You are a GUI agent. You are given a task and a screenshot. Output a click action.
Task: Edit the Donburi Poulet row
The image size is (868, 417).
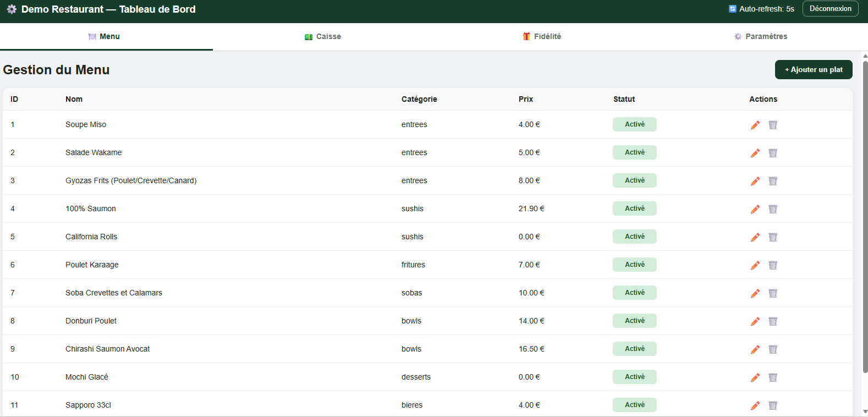[755, 321]
